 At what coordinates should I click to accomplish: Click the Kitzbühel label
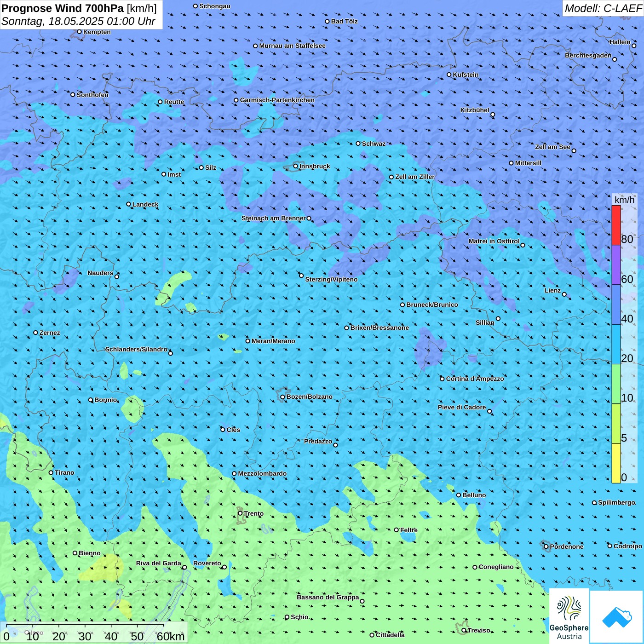pyautogui.click(x=475, y=110)
